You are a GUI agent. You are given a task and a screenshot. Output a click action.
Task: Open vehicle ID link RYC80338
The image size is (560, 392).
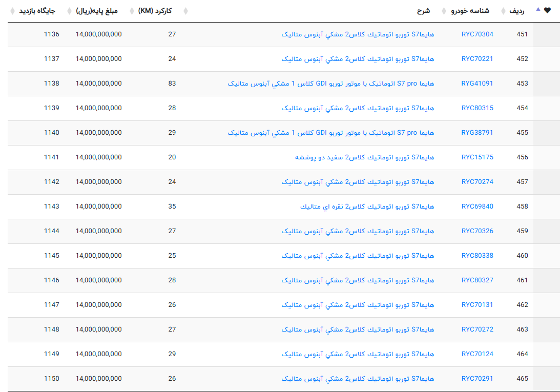coord(477,256)
